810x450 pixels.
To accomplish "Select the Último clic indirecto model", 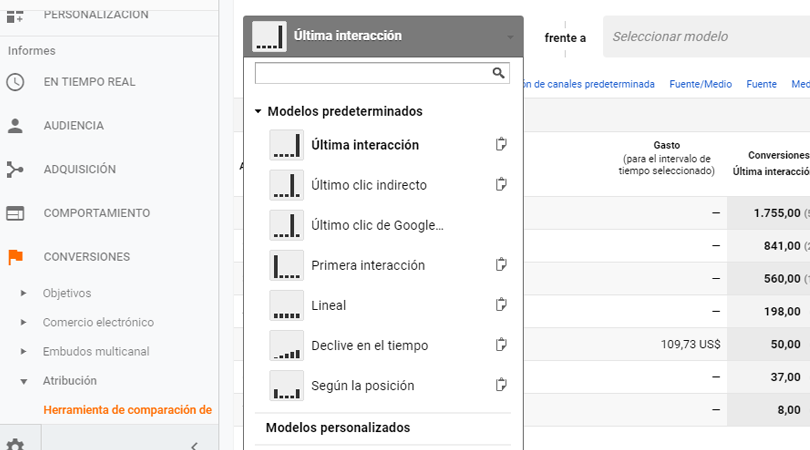I will coord(369,185).
